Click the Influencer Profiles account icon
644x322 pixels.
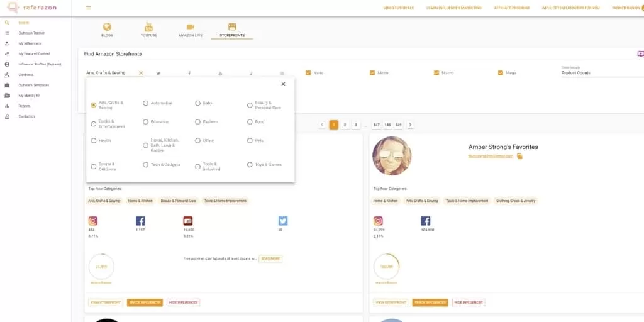[7, 65]
